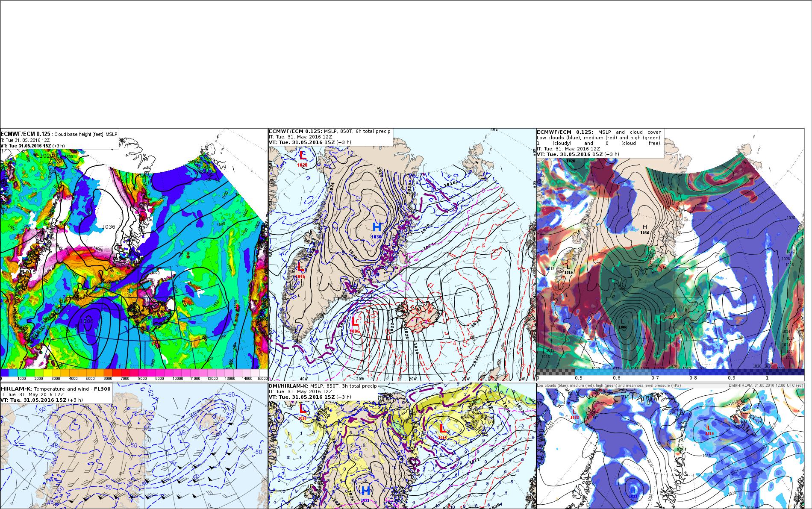Click the '0.6' label in cloud cover legend
Image resolution: width=812 pixels, height=509 pixels.
coord(617,378)
